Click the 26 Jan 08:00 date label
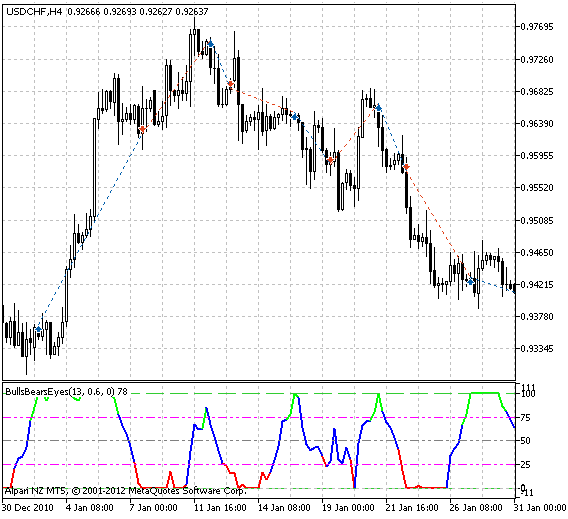 pos(476,508)
